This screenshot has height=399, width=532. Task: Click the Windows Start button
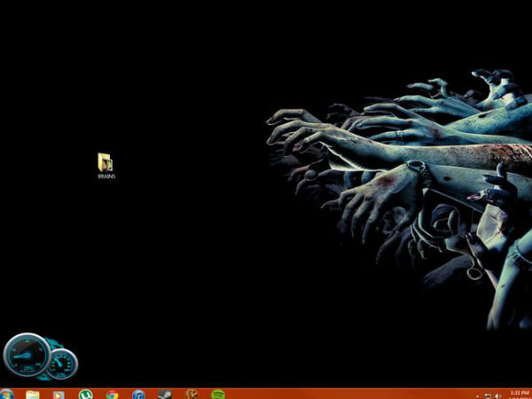(7, 394)
